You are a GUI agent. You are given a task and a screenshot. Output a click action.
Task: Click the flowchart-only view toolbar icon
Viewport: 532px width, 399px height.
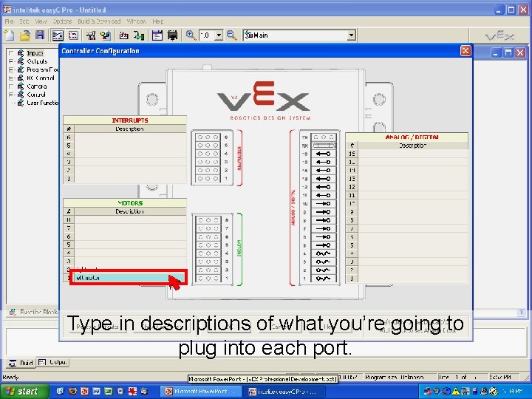pos(73,35)
